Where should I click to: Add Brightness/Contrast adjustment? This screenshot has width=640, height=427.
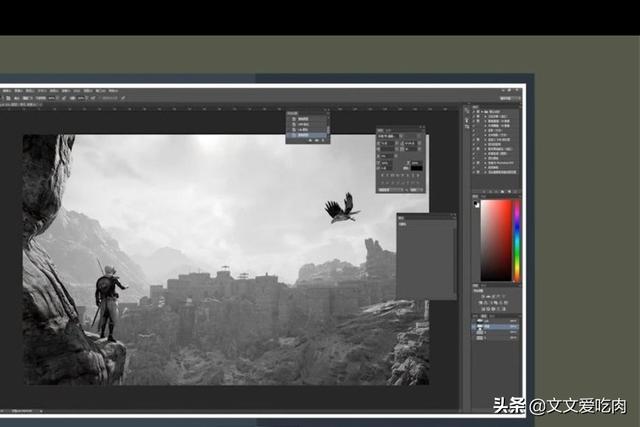[x=483, y=296]
